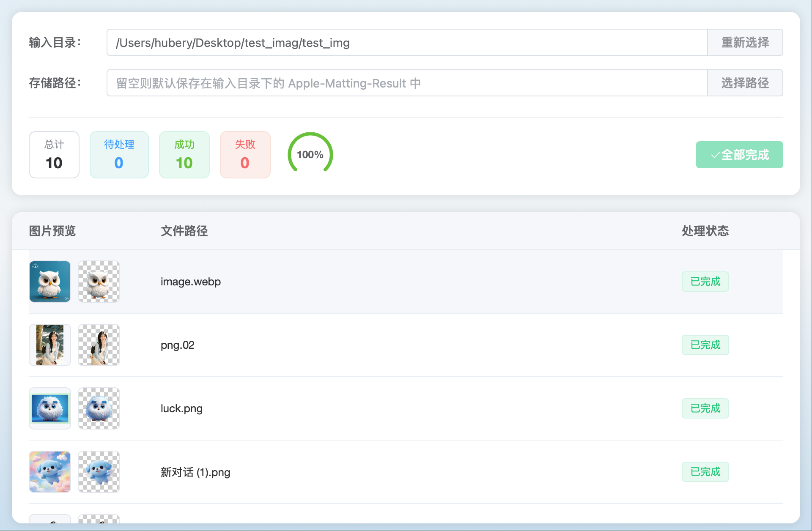
Task: Click the 重新选择 button
Action: click(745, 42)
